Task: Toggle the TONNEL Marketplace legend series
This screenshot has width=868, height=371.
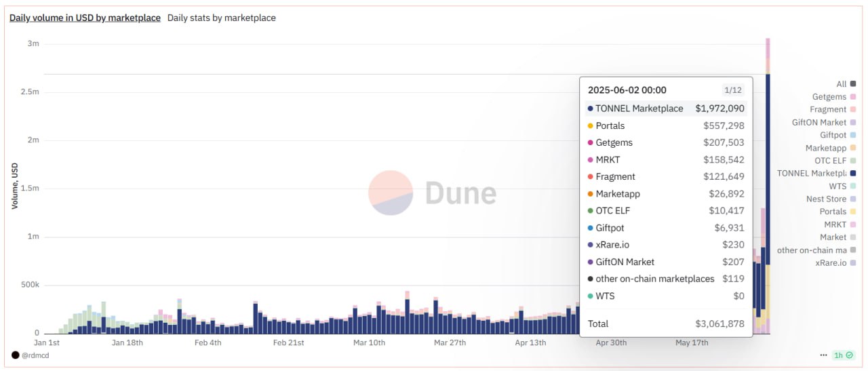Action: pyautogui.click(x=816, y=173)
